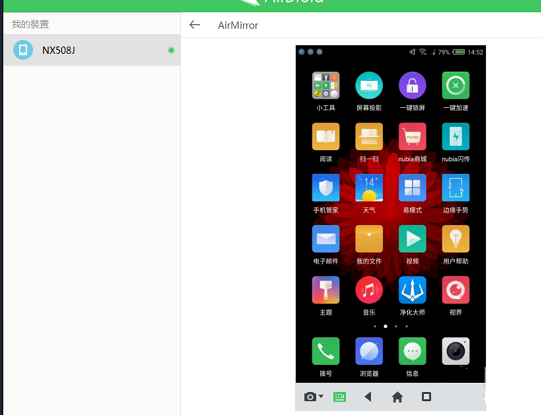Image resolution: width=541 pixels, height=415 pixels.
Task: Click the phone avatar icon beside NX508J
Action: point(23,50)
